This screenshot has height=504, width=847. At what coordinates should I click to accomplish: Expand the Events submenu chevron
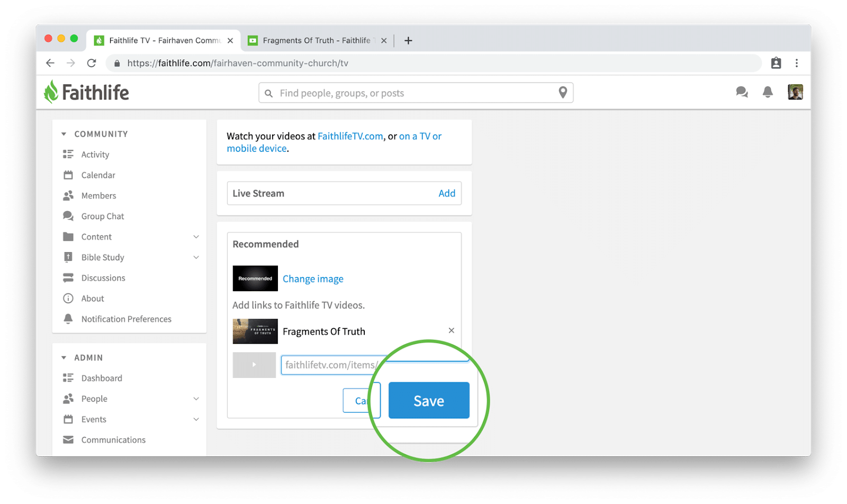coord(196,419)
